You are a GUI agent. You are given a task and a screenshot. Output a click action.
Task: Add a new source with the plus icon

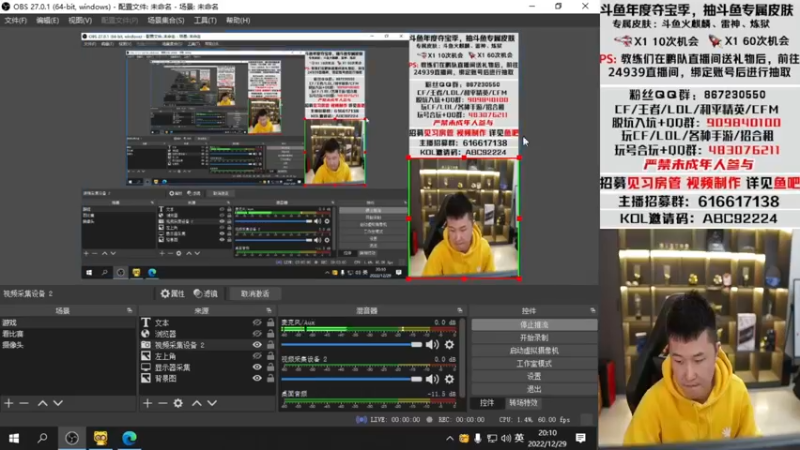147,403
